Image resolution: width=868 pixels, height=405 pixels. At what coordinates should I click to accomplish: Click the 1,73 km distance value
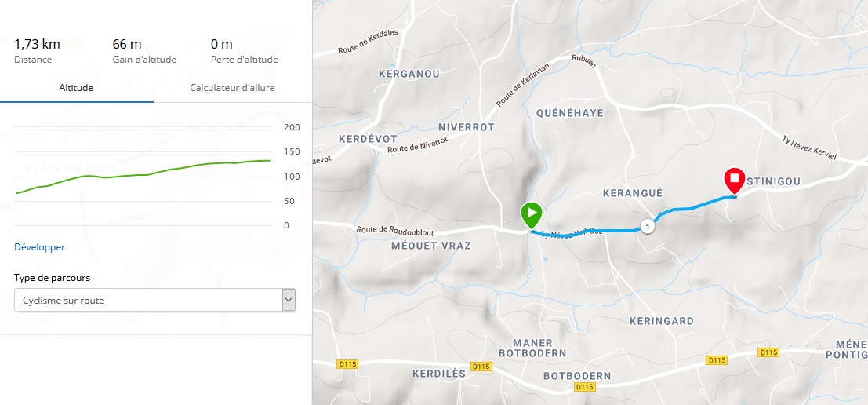pyautogui.click(x=37, y=44)
